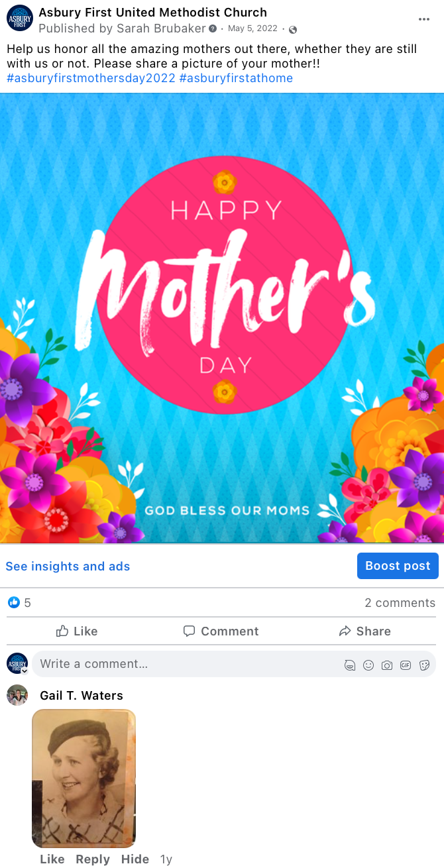Like the Mother's Day post
The height and width of the screenshot is (868, 444).
coord(77,631)
